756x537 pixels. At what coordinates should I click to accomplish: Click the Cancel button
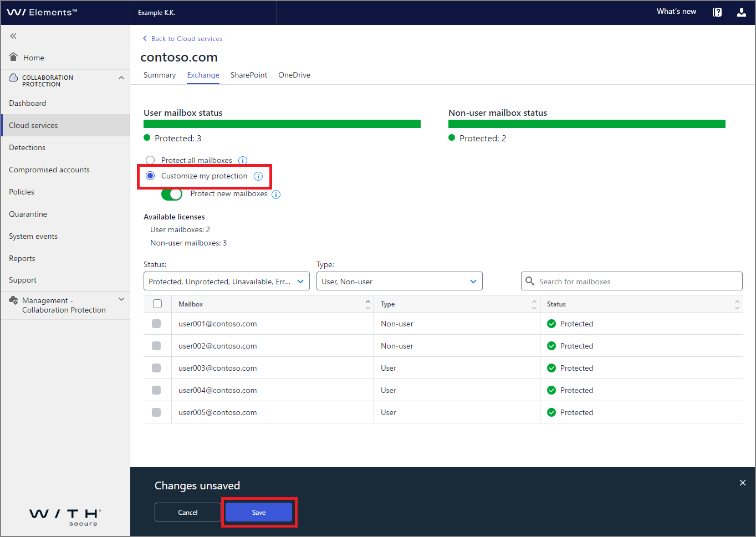pyautogui.click(x=188, y=512)
